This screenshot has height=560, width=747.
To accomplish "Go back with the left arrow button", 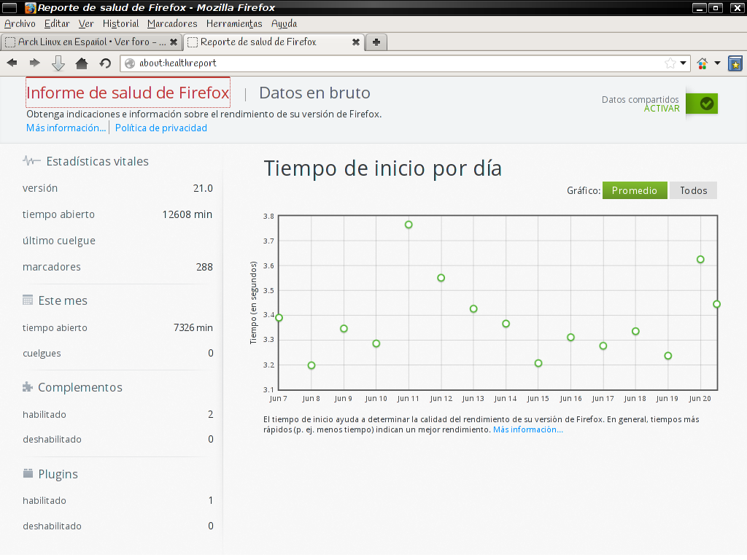I will (x=12, y=63).
